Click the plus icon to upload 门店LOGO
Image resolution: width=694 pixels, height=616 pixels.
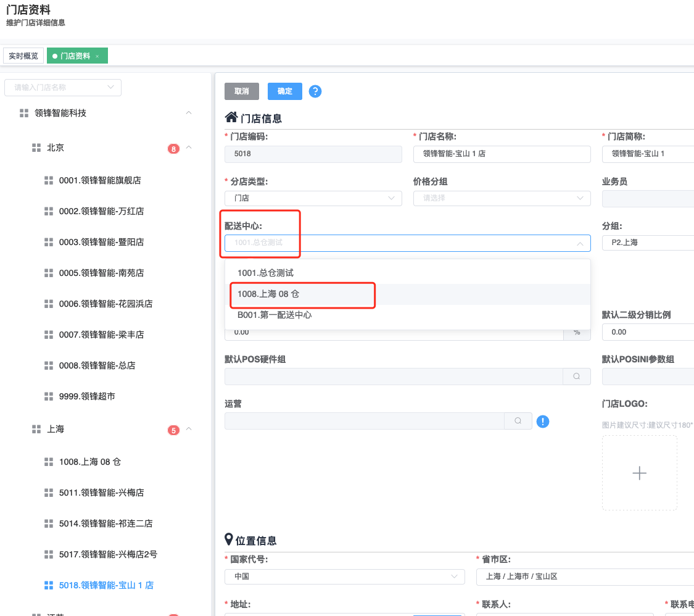pyautogui.click(x=639, y=473)
